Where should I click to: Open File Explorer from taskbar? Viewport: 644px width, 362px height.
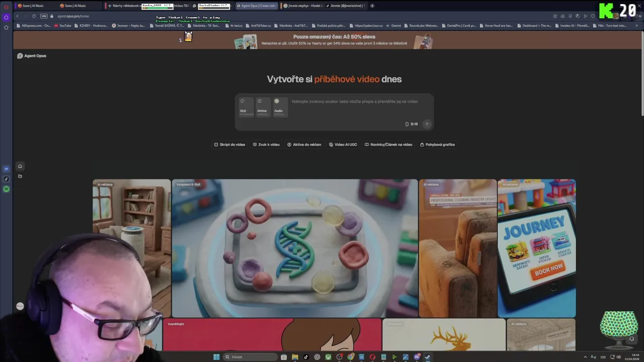295,357
